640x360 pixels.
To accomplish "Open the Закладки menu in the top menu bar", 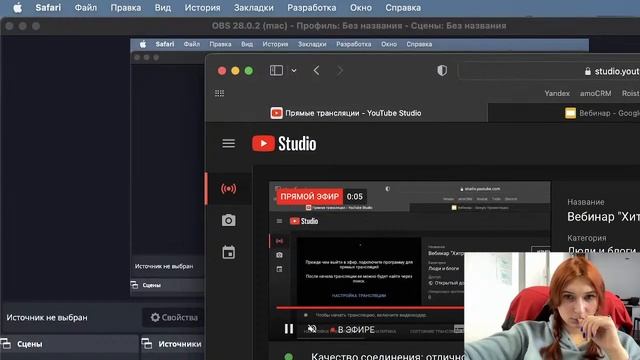I will coord(254,8).
